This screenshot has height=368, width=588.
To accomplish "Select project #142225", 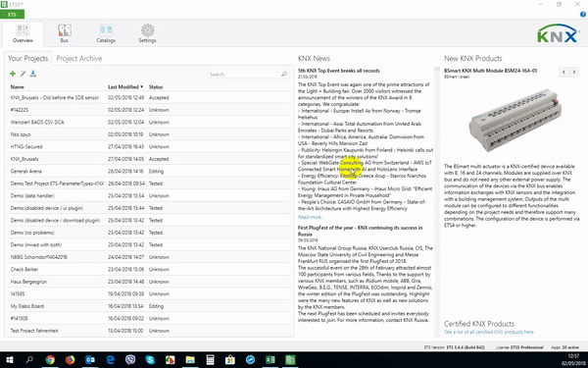I will [x=149, y=110].
